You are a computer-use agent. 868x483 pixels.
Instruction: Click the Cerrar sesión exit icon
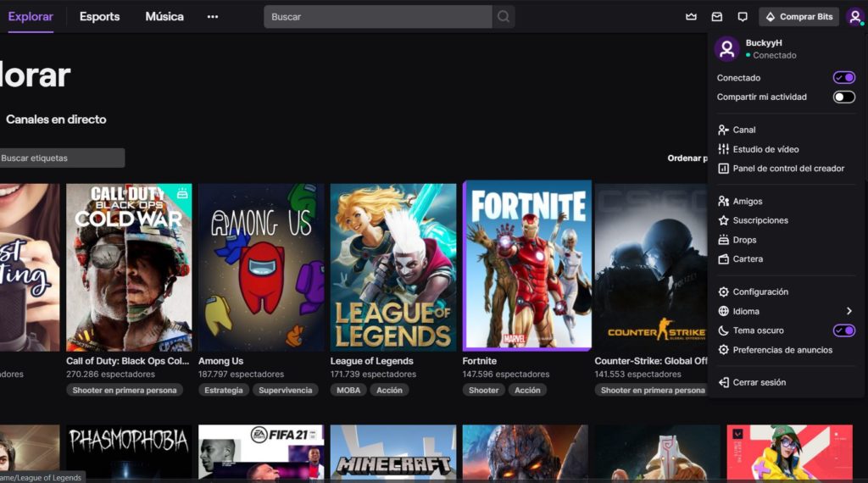coord(723,382)
